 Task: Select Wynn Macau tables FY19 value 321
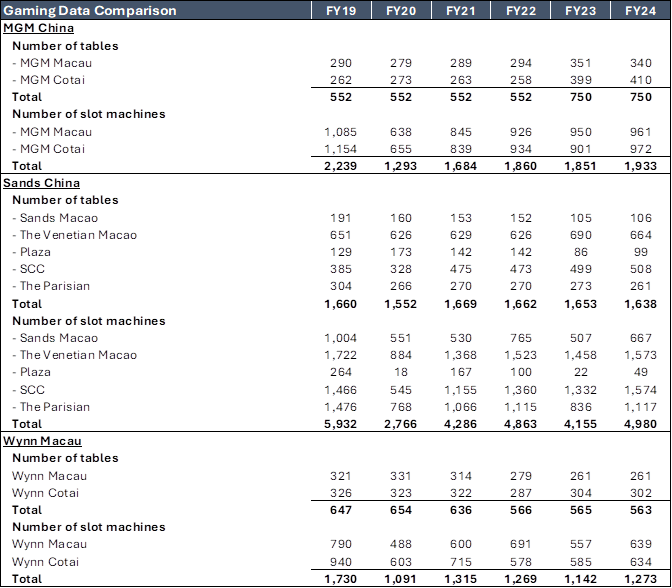click(341, 476)
